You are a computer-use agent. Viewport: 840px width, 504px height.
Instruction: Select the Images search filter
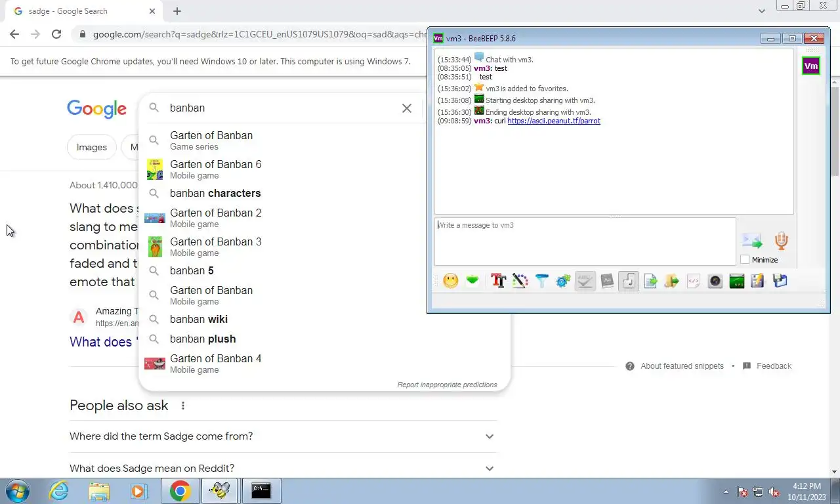click(92, 147)
